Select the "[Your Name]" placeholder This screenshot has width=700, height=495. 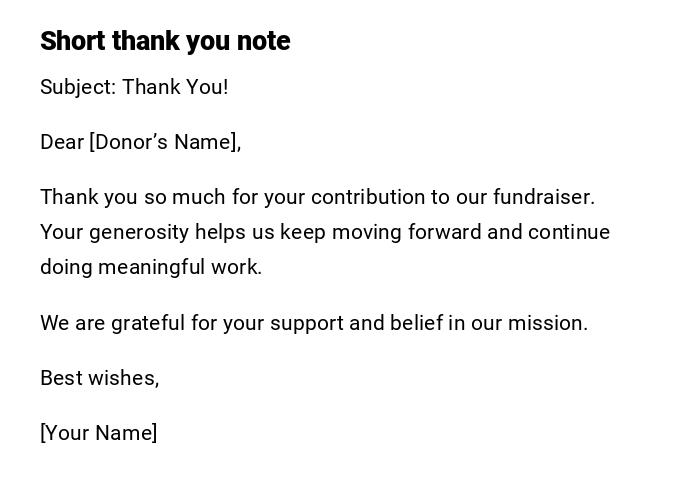[x=99, y=433]
